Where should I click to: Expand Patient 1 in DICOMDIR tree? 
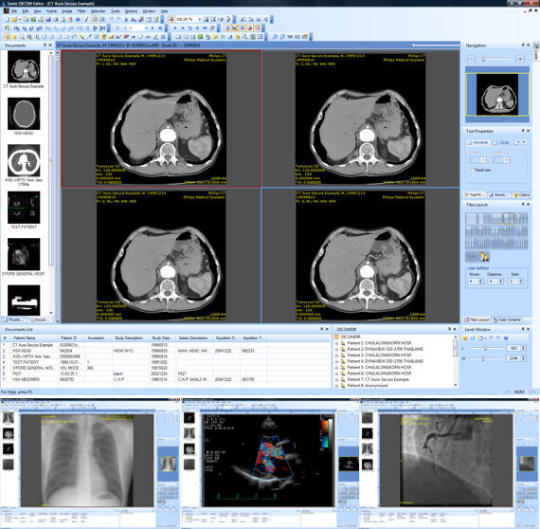point(336,343)
